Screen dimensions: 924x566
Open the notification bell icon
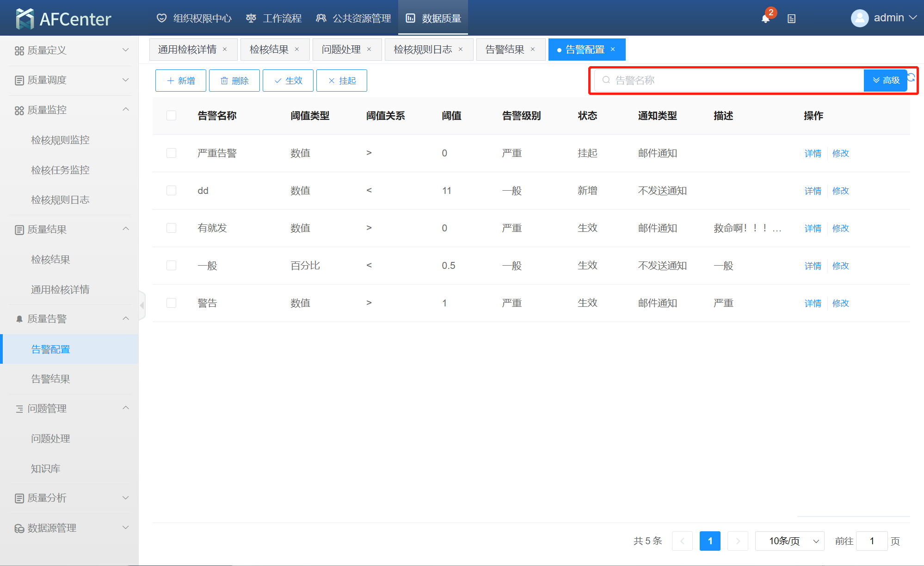765,19
